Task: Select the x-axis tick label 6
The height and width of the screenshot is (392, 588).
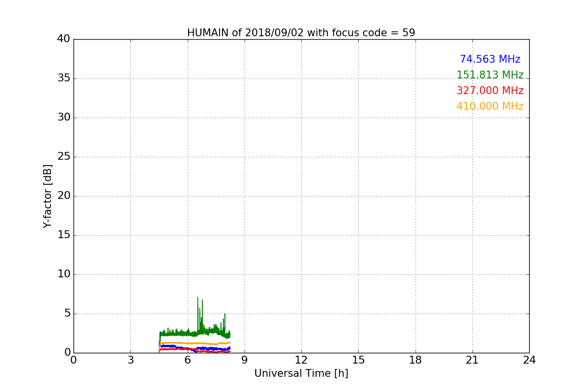Action: click(x=187, y=360)
